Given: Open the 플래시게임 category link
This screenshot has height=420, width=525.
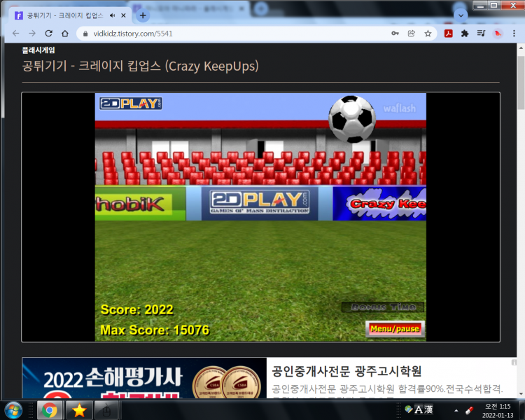Looking at the screenshot, I should coord(38,50).
